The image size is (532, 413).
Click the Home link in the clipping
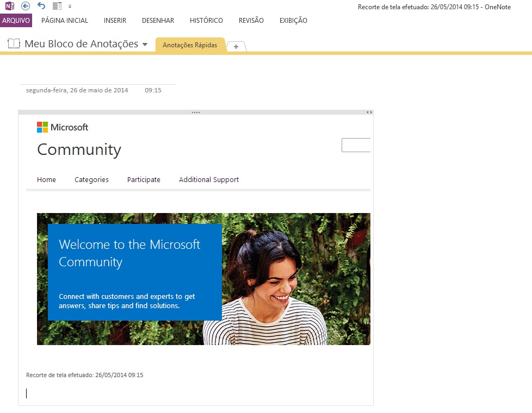pos(46,180)
